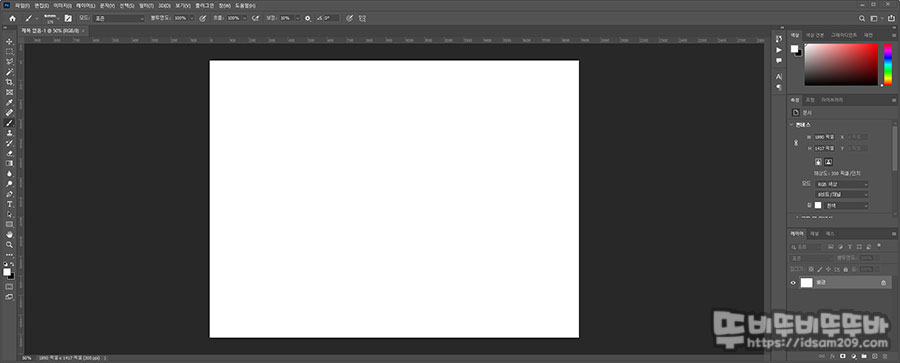This screenshot has width=900, height=363.
Task: Select the Path Selection tool
Action: click(9, 214)
